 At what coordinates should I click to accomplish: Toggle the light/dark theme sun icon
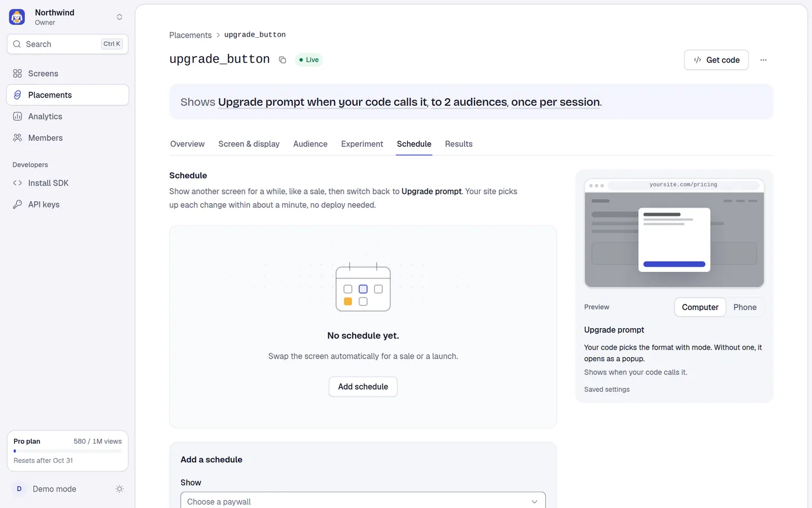[x=119, y=489]
